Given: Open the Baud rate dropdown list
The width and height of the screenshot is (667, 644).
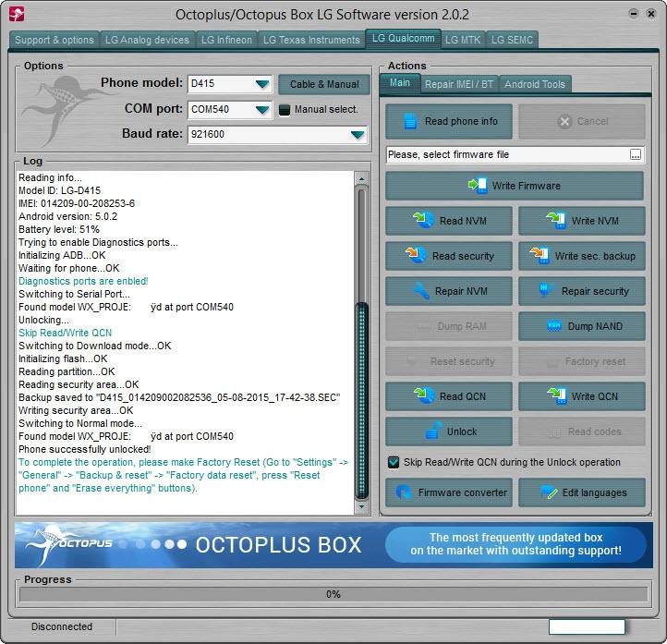Looking at the screenshot, I should (358, 135).
